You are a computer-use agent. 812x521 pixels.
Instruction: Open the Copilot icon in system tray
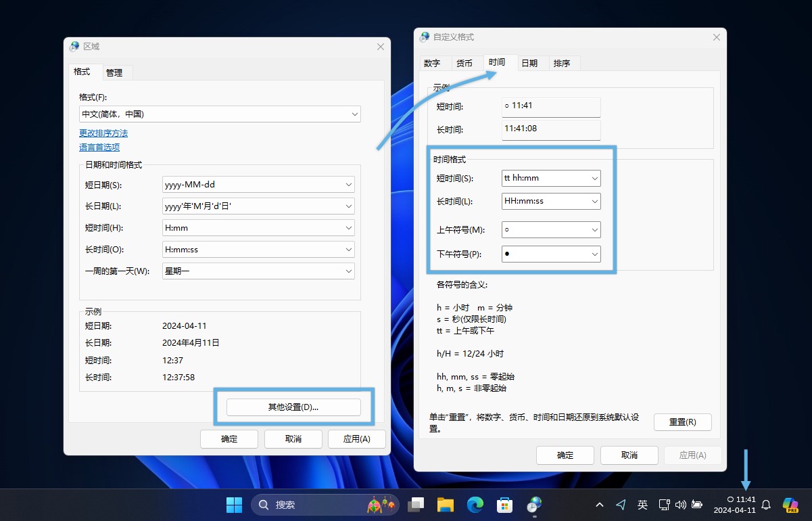(790, 505)
